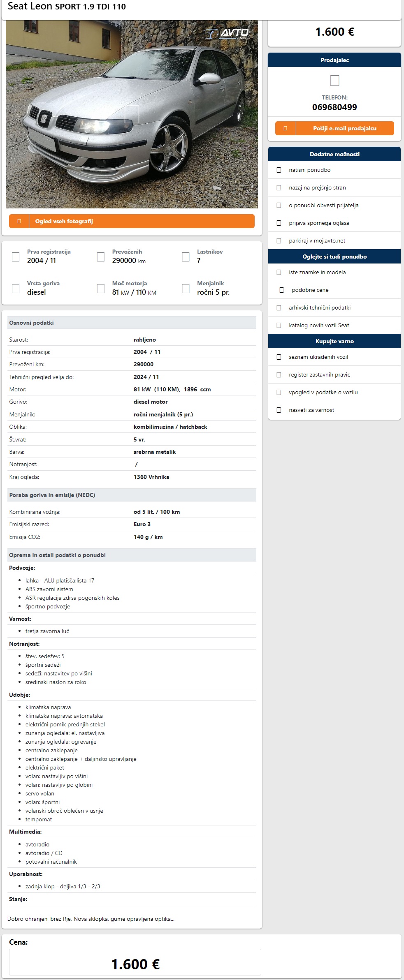Click the Prodajalec panel header
This screenshot has width=404, height=980.
(x=334, y=60)
